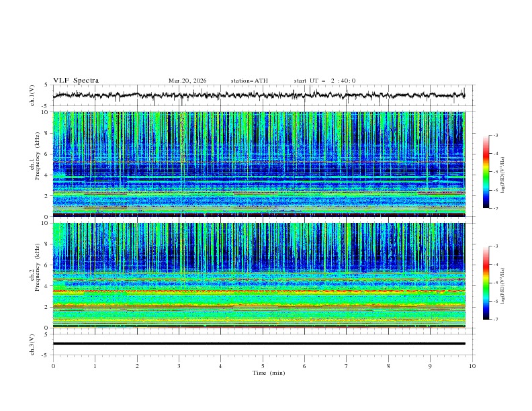
Task: Click time axis tick label "4"
Action: pyautogui.click(x=220, y=366)
